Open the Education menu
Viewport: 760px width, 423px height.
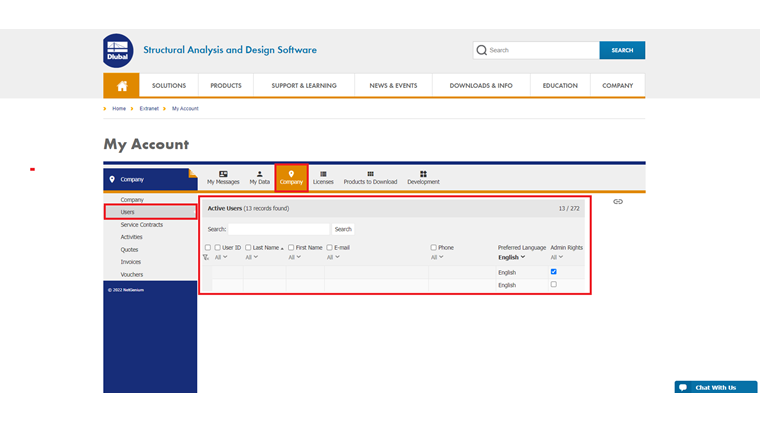click(560, 86)
